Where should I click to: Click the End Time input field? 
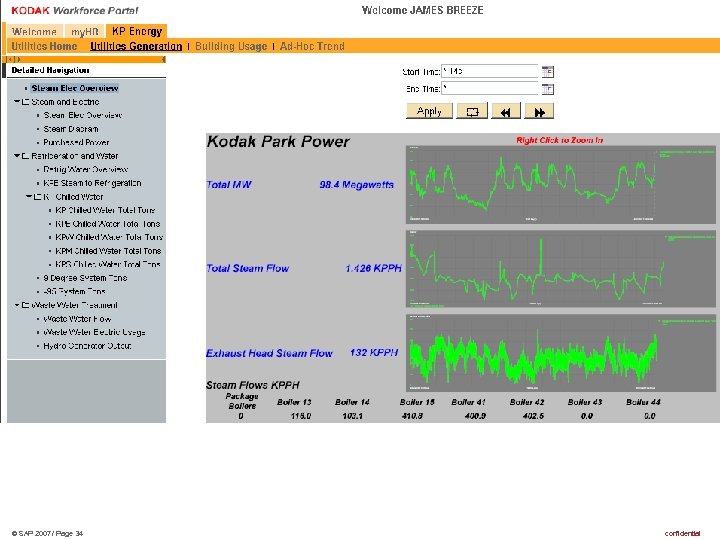pyautogui.click(x=489, y=88)
